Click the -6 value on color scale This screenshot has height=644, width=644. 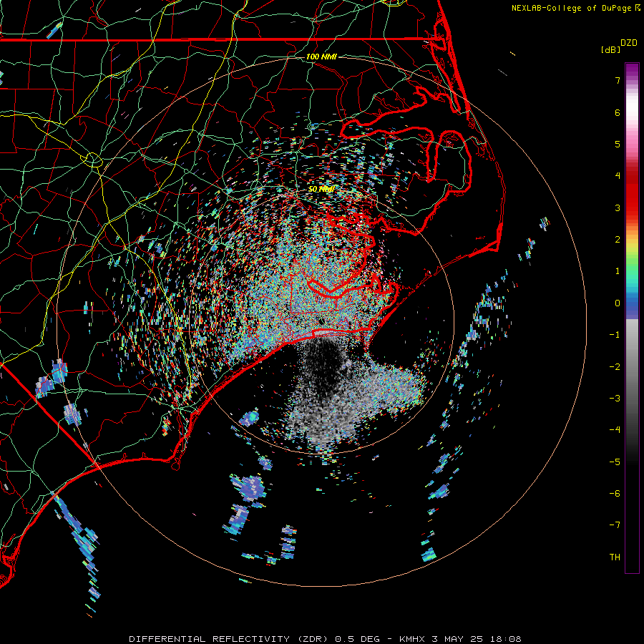(615, 494)
